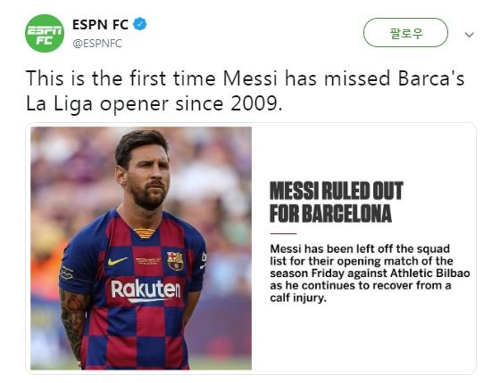Screen dimensions: 500x383
Task: Click the player's face in the card image
Action: point(146,173)
